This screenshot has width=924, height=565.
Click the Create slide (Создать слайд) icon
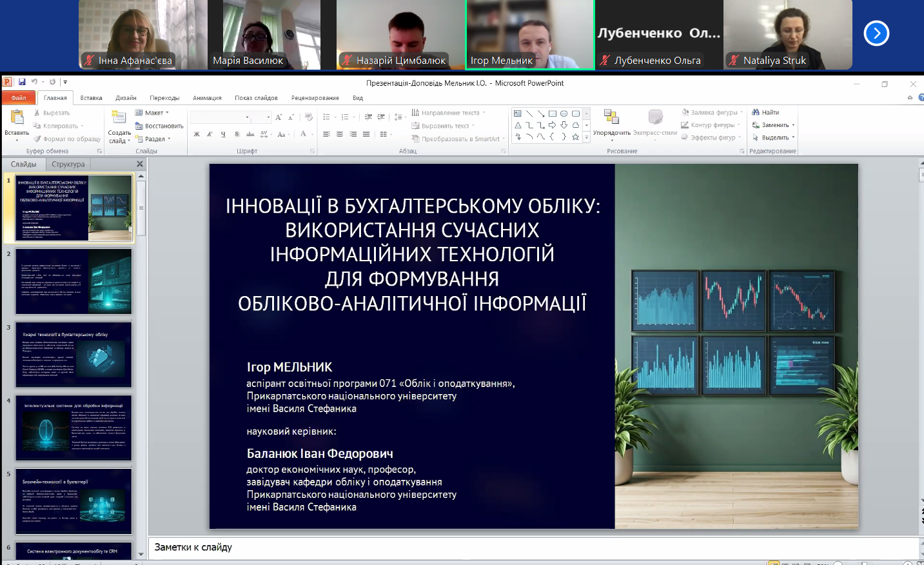click(119, 117)
